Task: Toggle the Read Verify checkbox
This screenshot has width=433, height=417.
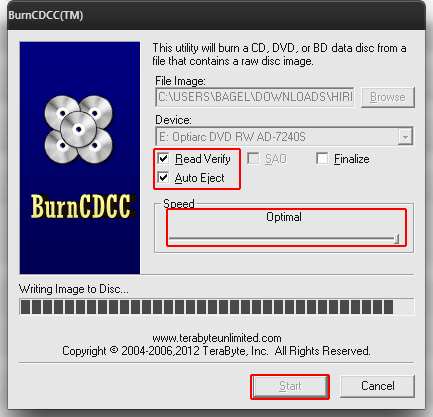Action: pyautogui.click(x=163, y=158)
